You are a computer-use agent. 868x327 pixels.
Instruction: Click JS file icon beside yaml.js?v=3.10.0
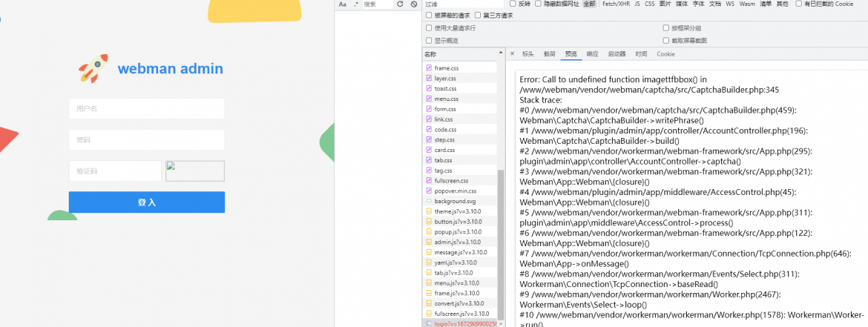(x=429, y=262)
